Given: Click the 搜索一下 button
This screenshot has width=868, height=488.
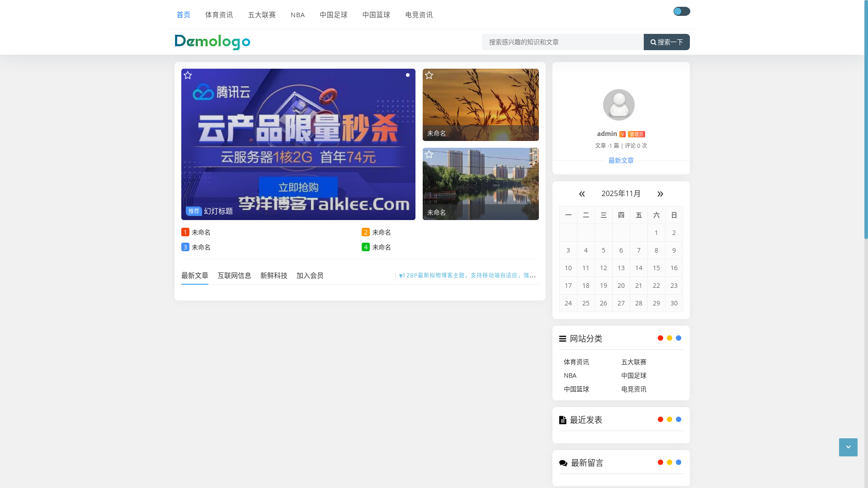Looking at the screenshot, I should pyautogui.click(x=667, y=42).
